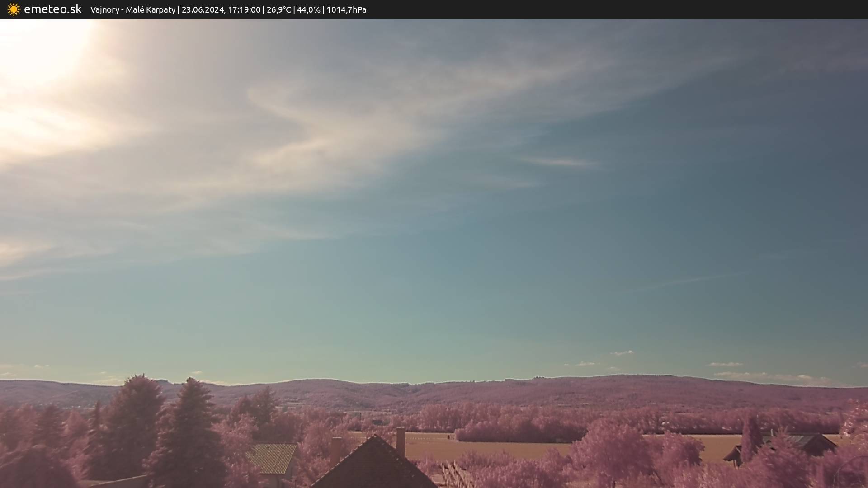
Task: Click the date 23.06.2024 in header
Action: (x=203, y=10)
